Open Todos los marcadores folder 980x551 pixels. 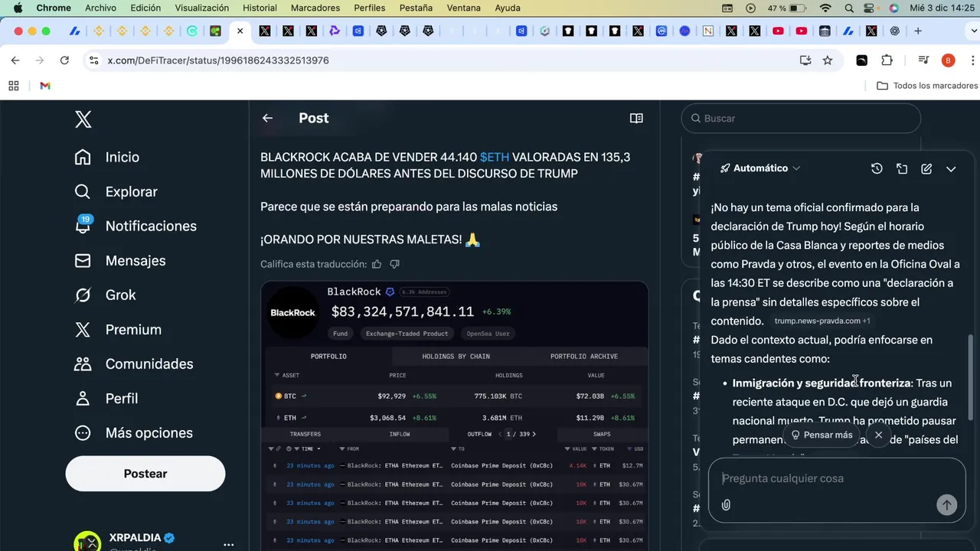[927, 86]
